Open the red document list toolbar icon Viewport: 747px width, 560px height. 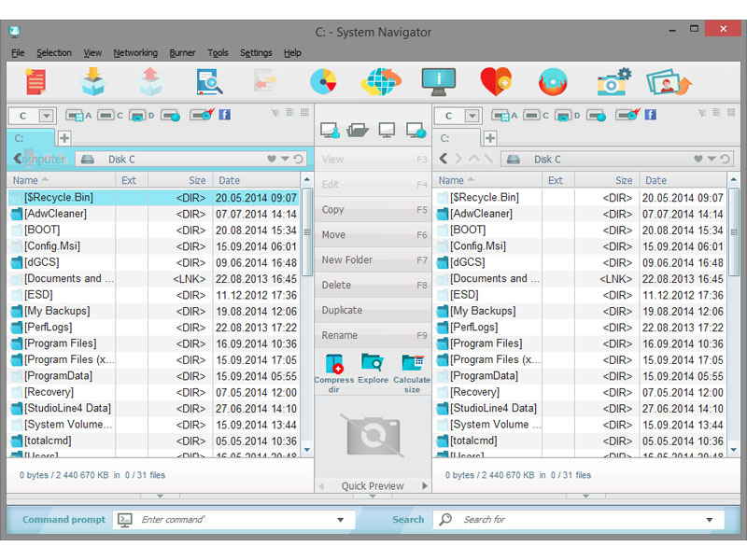tap(36, 82)
